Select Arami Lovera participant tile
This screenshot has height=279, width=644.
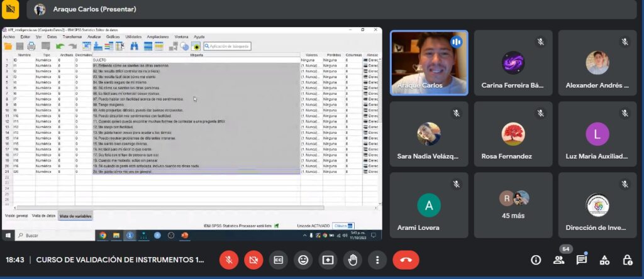(429, 205)
